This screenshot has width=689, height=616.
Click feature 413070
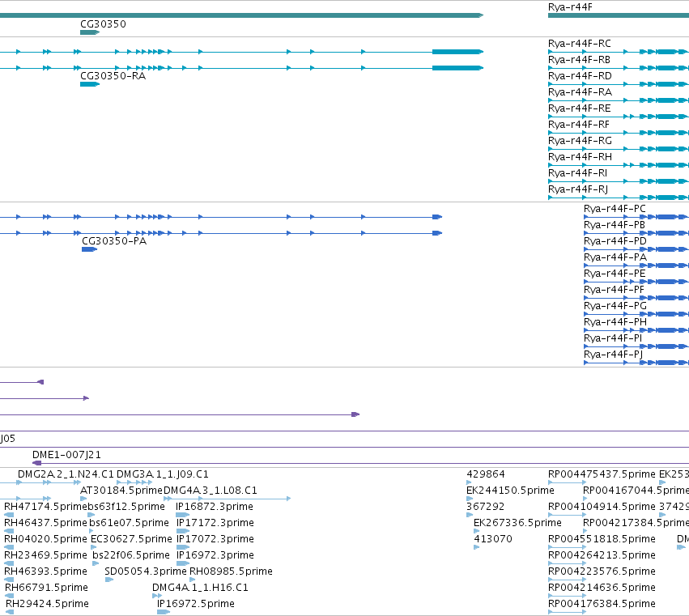click(x=493, y=539)
